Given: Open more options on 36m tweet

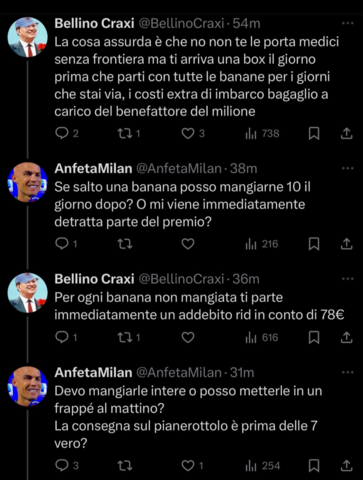Looking at the screenshot, I should coord(348,279).
